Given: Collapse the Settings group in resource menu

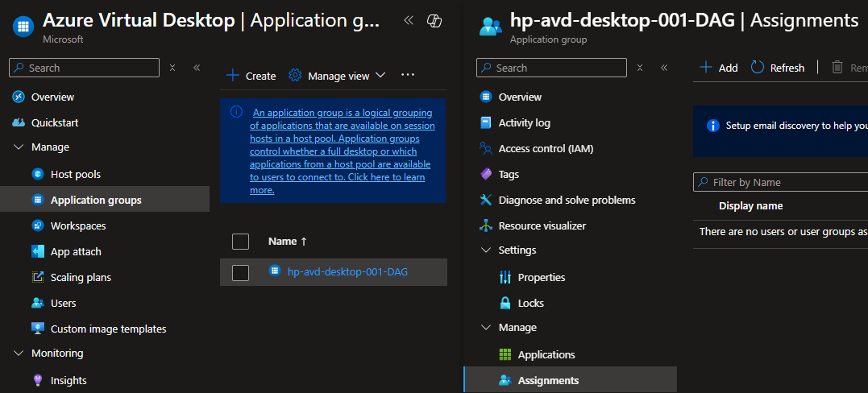Looking at the screenshot, I should tap(486, 250).
